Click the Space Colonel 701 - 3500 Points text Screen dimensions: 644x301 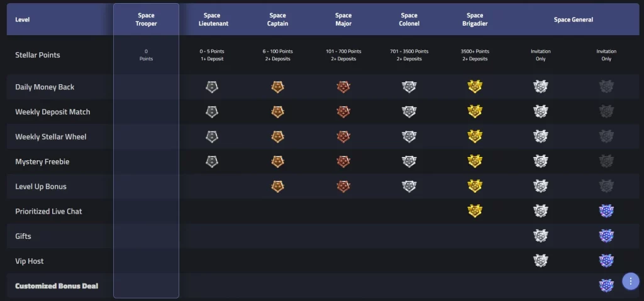tap(409, 52)
